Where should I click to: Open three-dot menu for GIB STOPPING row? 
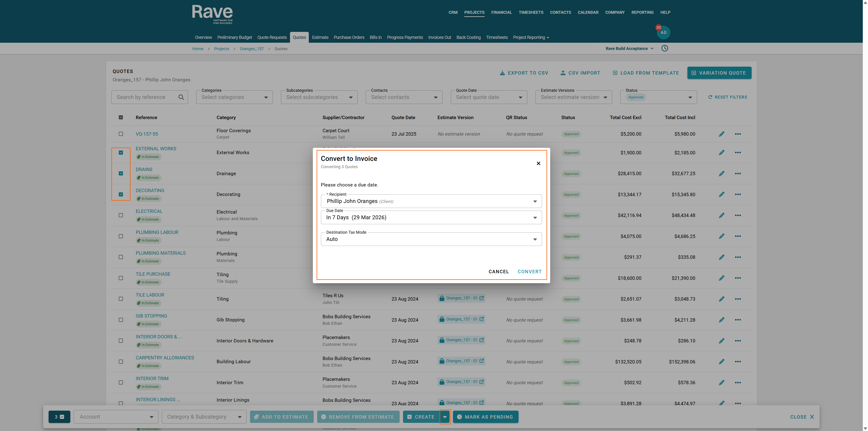click(738, 320)
